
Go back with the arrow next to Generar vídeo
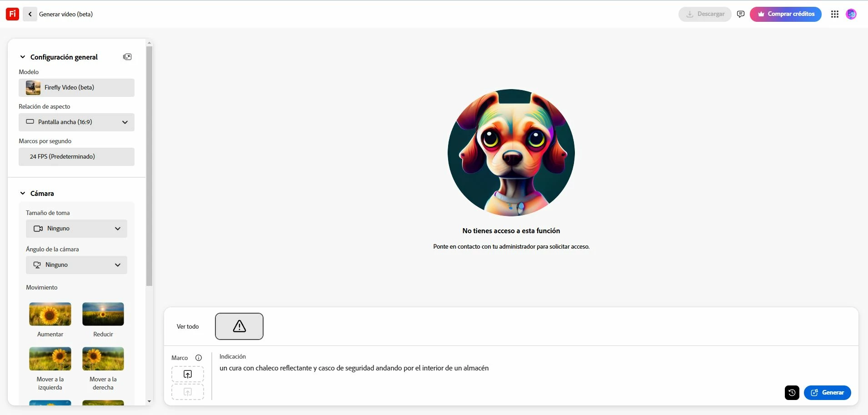[x=30, y=14]
